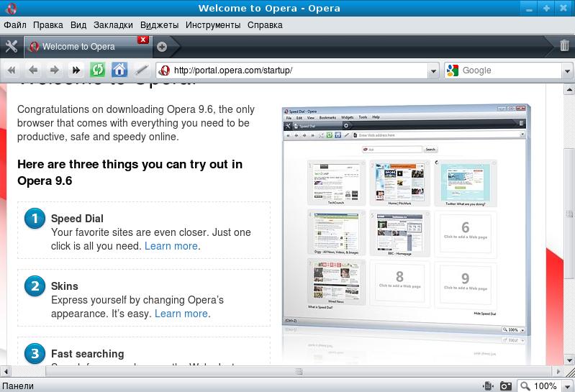
Task: Open the Файл menu
Action: pyautogui.click(x=15, y=25)
